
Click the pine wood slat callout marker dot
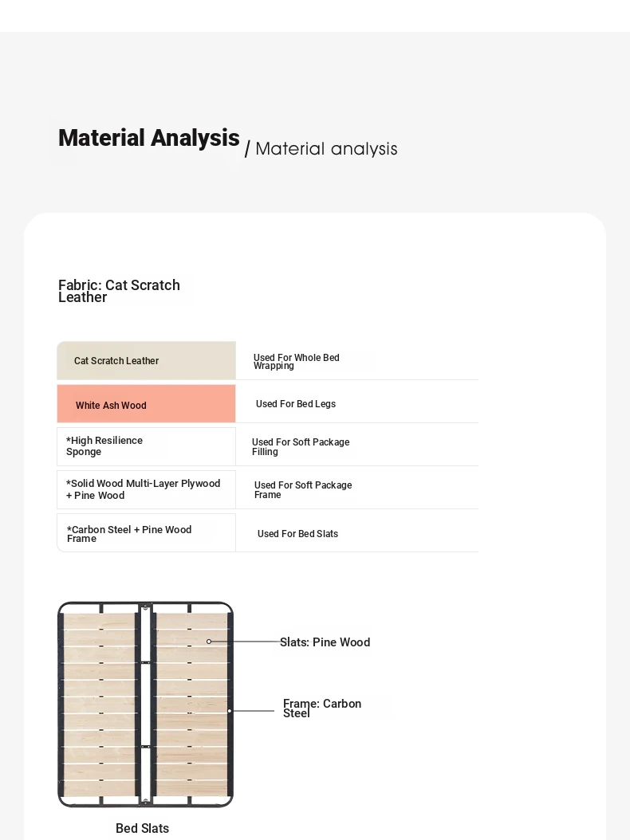[x=209, y=642]
